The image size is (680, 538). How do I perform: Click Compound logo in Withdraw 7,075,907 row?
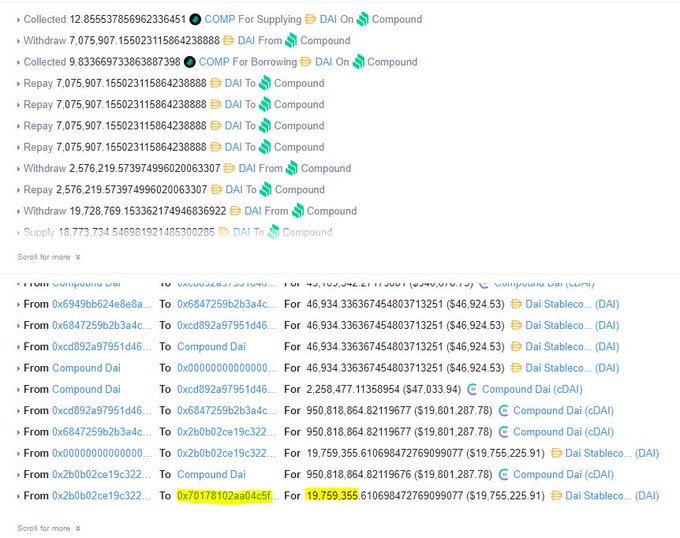click(291, 40)
